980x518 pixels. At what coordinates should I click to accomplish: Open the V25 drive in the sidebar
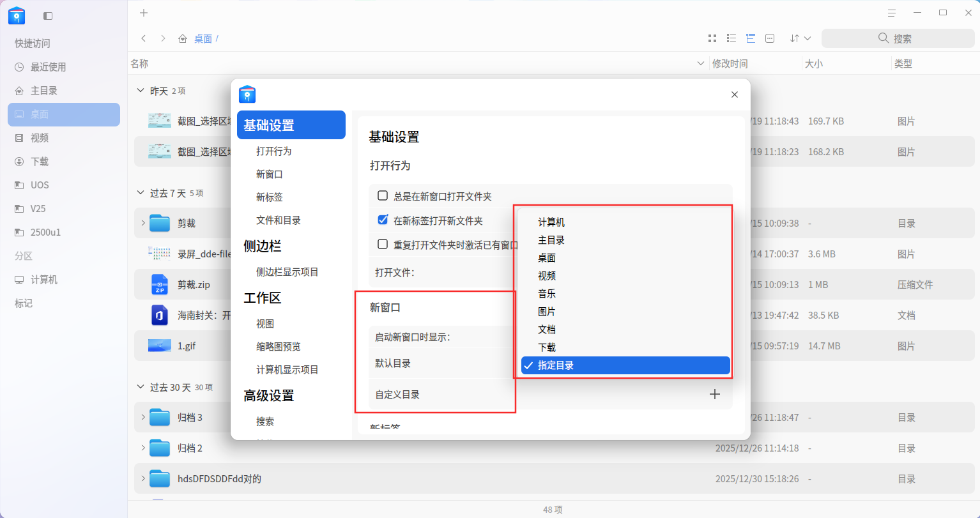[x=64, y=209]
